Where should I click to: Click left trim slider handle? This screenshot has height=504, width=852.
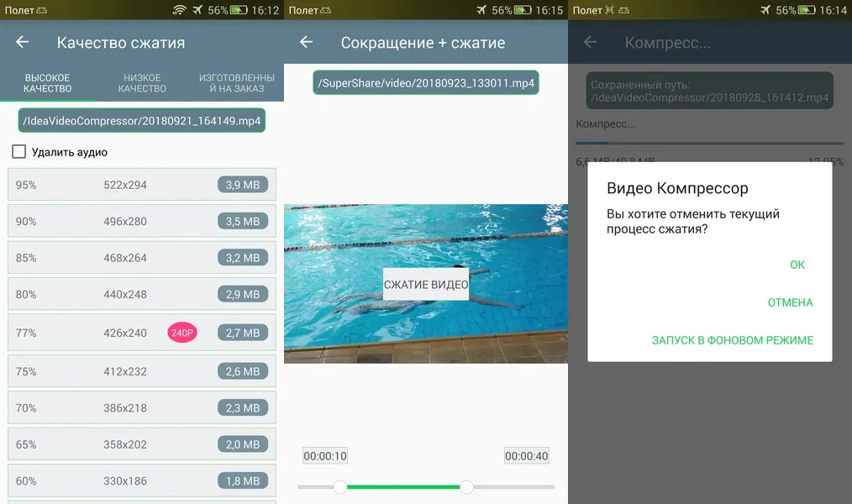[340, 487]
